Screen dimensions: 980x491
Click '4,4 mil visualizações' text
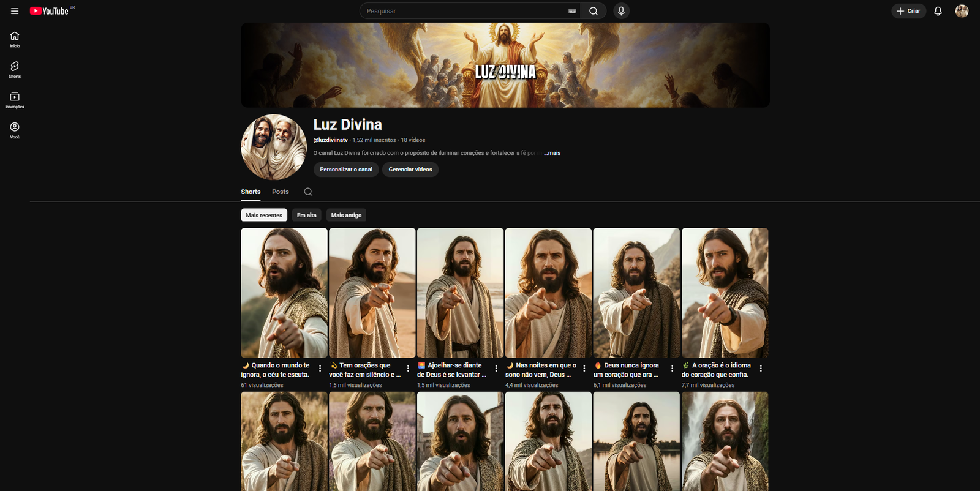click(x=532, y=385)
